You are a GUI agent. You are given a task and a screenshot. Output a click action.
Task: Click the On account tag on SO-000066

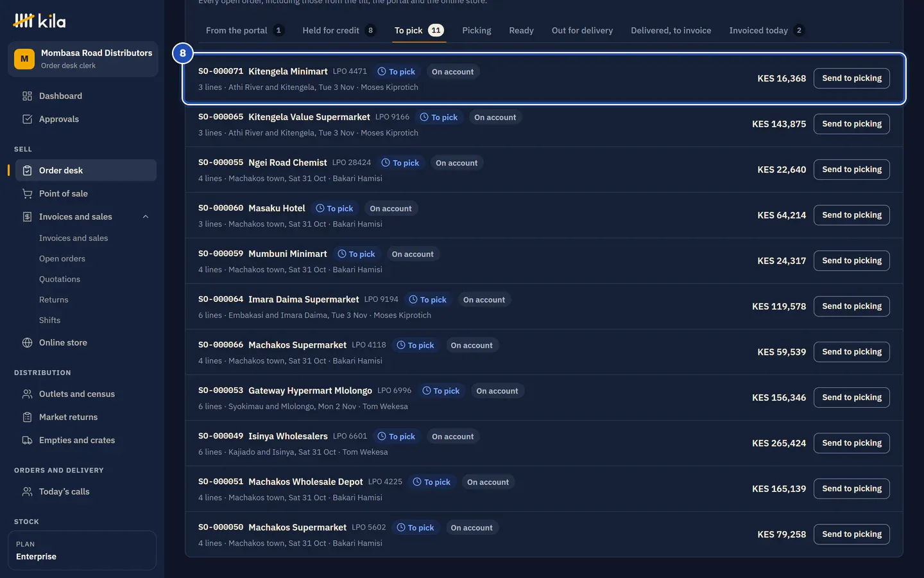(x=472, y=346)
